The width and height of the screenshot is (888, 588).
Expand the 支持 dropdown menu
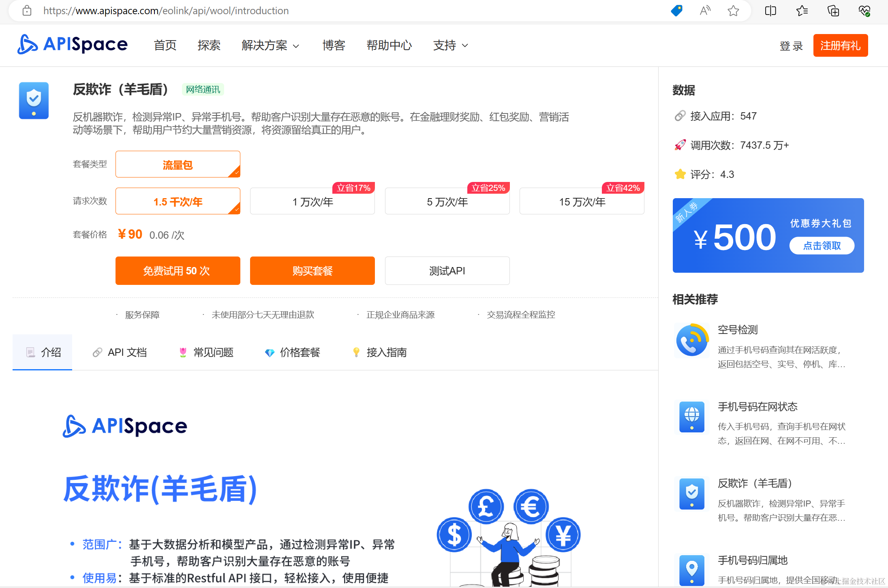450,45
